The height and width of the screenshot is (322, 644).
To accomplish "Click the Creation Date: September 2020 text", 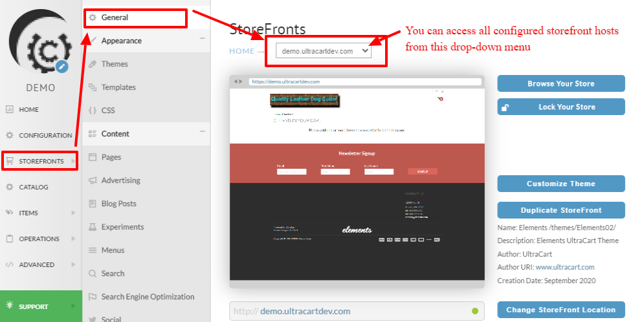I will coord(546,281).
